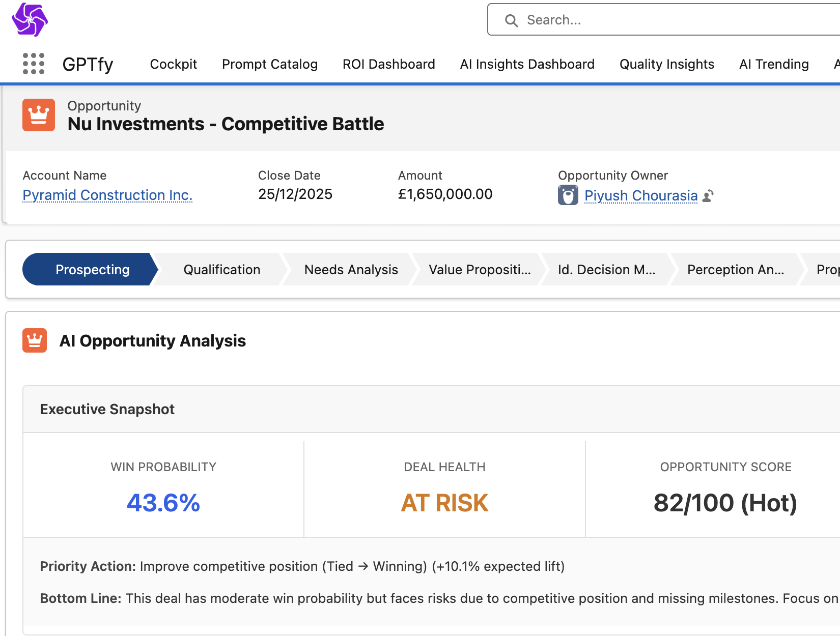Select the Prospecting stage in path

[92, 270]
